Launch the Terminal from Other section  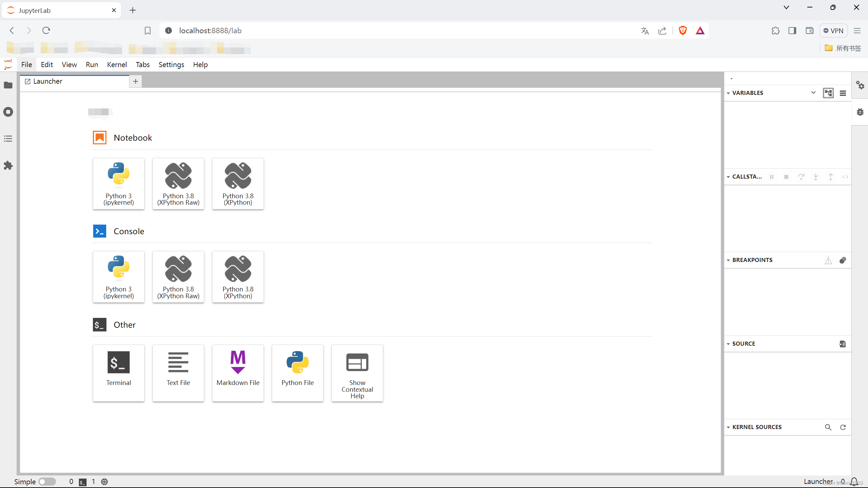pyautogui.click(x=118, y=373)
